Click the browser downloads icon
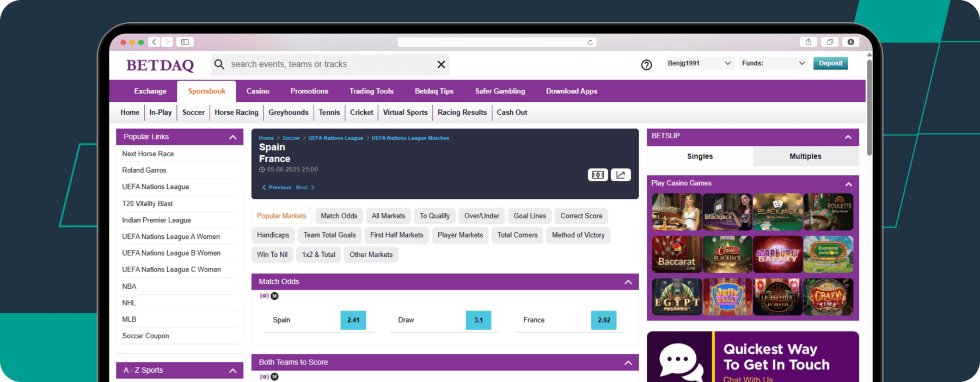This screenshot has height=382, width=980. tap(850, 42)
